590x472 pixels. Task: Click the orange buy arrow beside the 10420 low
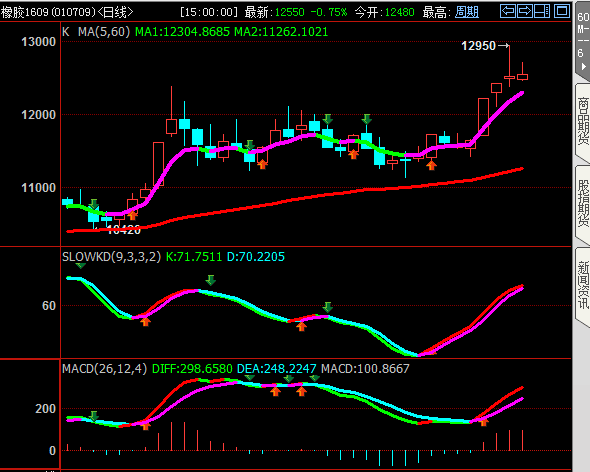(x=132, y=215)
